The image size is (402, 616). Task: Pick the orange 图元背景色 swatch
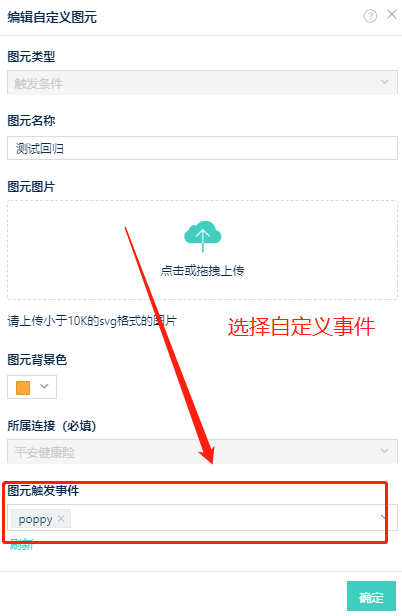point(23,387)
